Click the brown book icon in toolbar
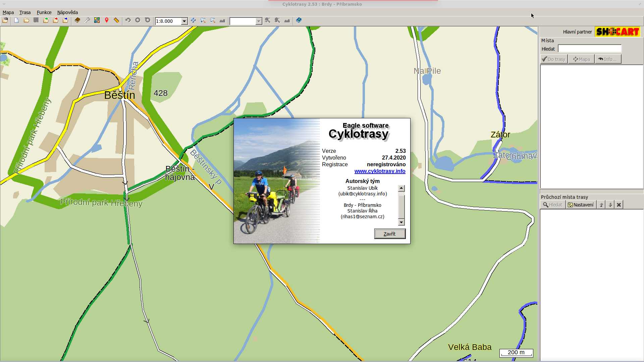 [77, 20]
